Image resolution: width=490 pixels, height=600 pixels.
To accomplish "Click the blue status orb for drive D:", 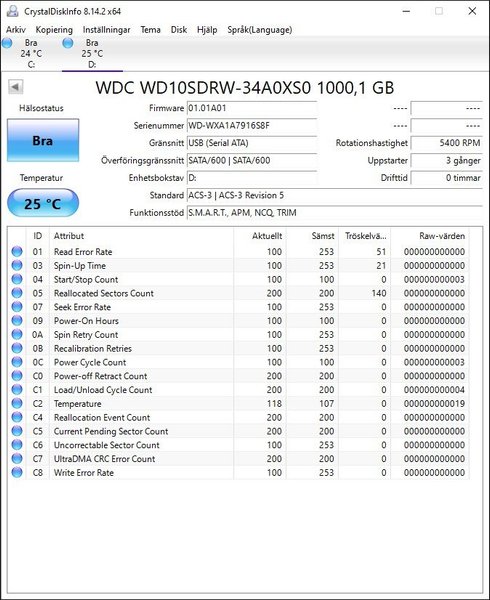I will click(68, 43).
